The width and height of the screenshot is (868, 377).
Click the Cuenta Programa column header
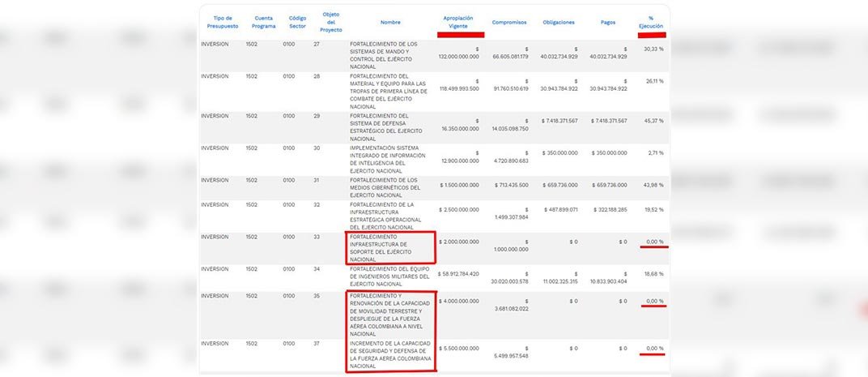pos(263,22)
